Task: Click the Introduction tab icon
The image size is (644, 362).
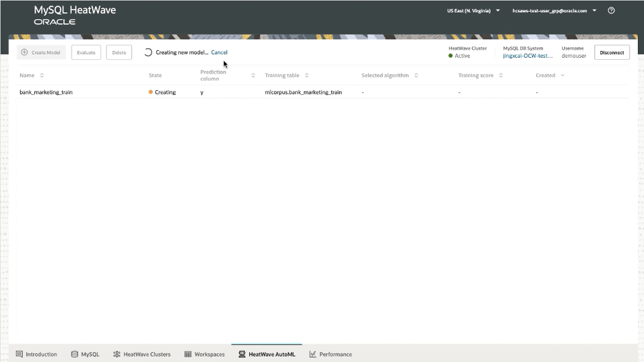Action: click(19, 354)
